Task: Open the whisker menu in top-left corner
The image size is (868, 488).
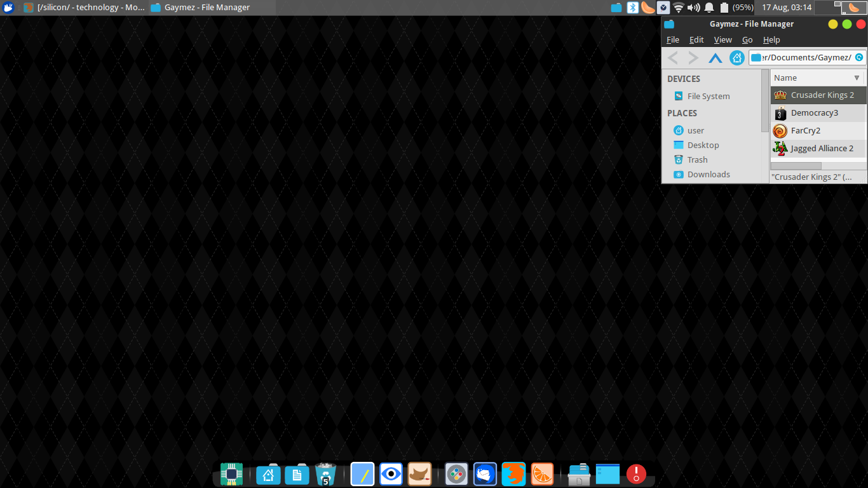Action: (x=8, y=8)
